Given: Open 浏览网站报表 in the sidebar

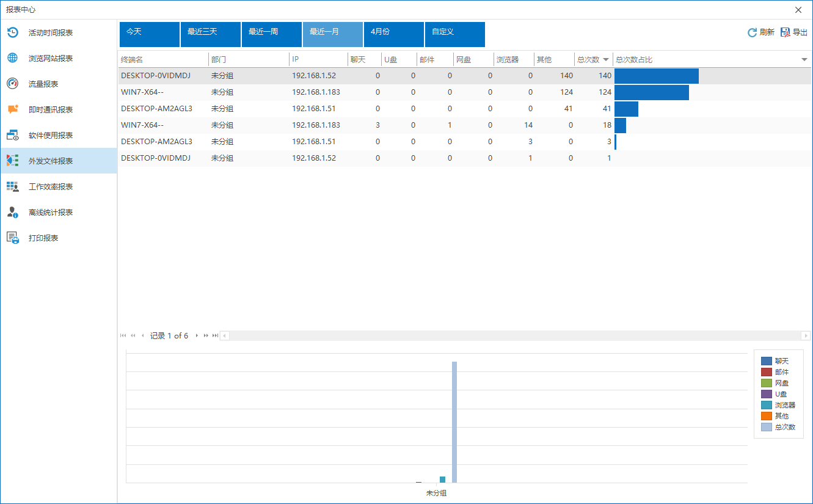Looking at the screenshot, I should [x=59, y=58].
